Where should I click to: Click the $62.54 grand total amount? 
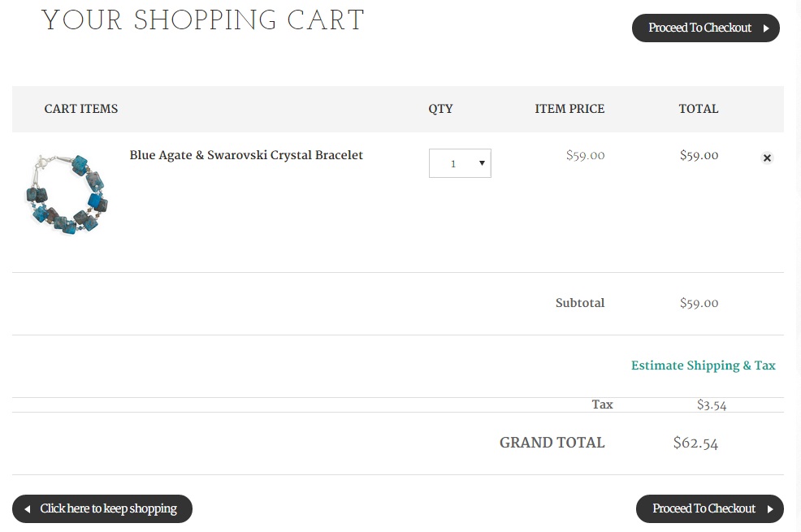pyautogui.click(x=695, y=443)
